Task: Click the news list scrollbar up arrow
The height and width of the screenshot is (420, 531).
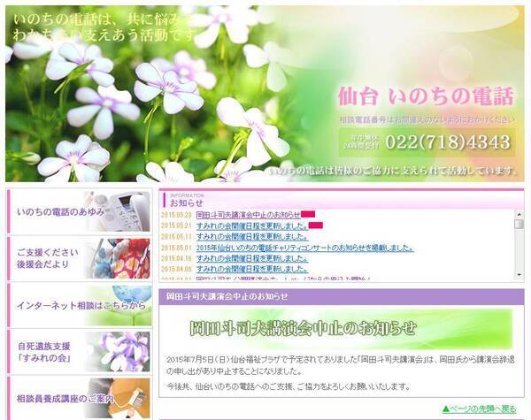Action: pyautogui.click(x=519, y=214)
